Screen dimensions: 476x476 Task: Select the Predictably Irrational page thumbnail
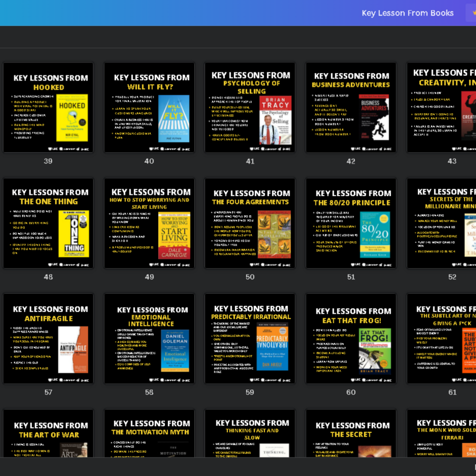pyautogui.click(x=250, y=339)
